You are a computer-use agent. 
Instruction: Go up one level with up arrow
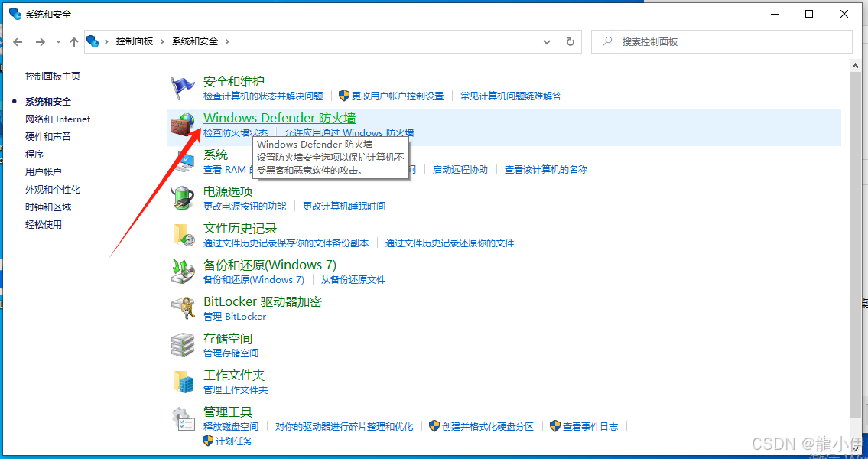pyautogui.click(x=74, y=41)
